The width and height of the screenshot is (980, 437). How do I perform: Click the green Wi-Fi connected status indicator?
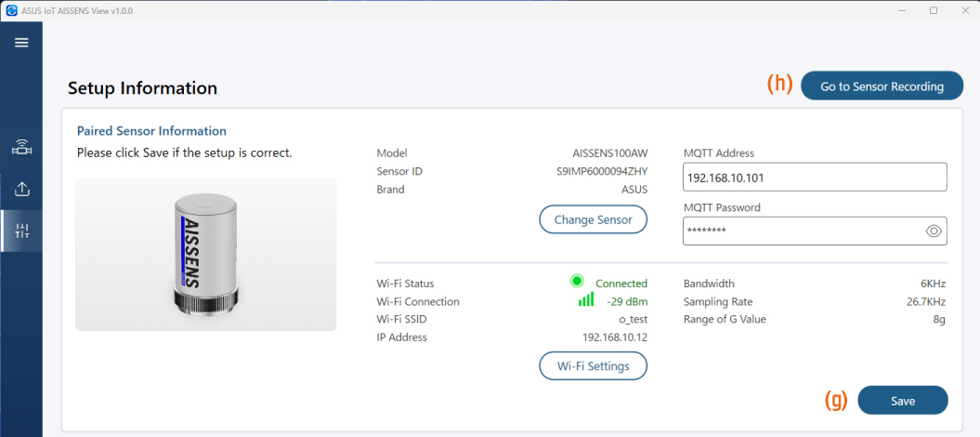(577, 281)
